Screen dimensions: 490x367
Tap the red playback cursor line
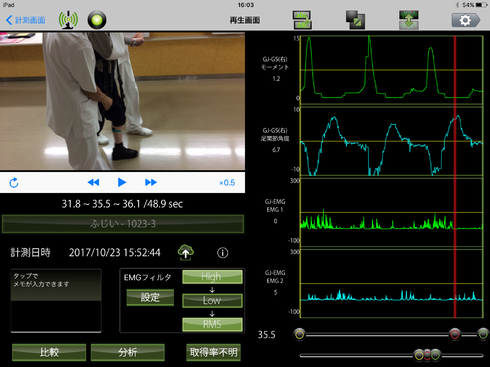[455, 177]
